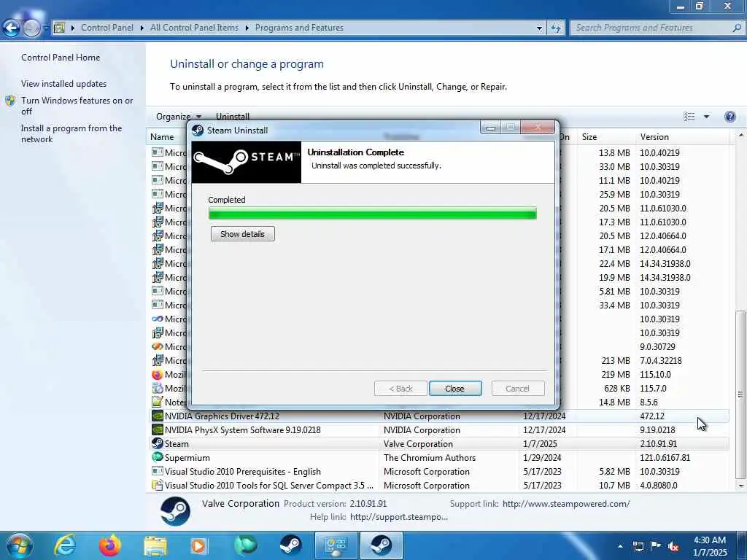Open the Organize menu
The image size is (747, 560).
179,117
